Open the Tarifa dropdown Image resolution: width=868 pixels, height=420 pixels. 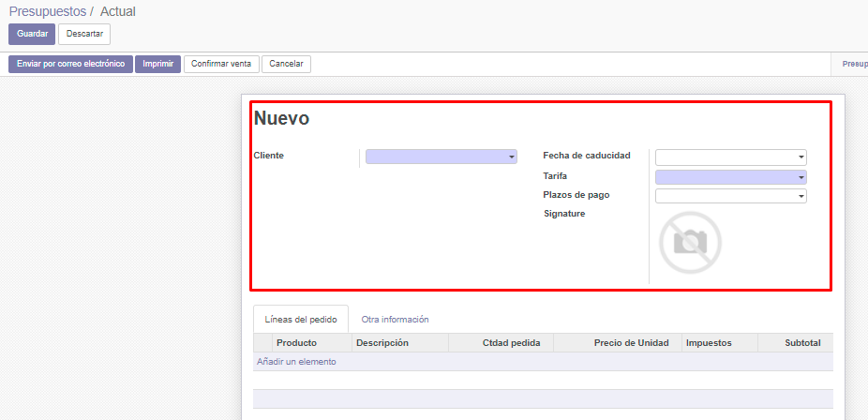pyautogui.click(x=730, y=176)
